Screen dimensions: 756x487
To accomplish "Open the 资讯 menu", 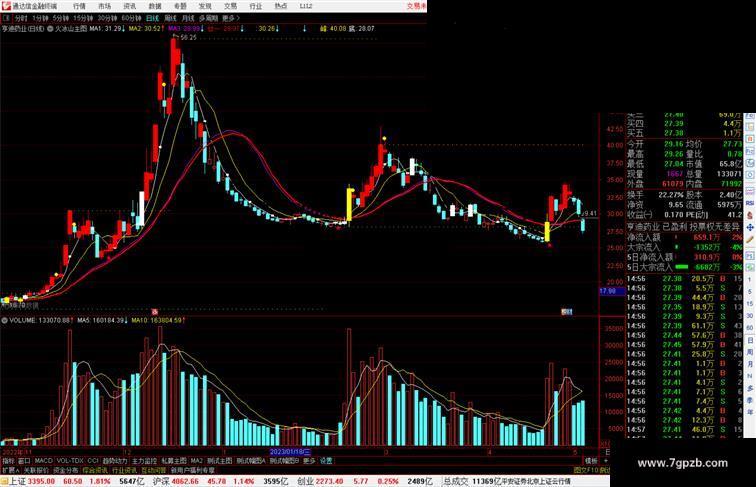I will (129, 6).
